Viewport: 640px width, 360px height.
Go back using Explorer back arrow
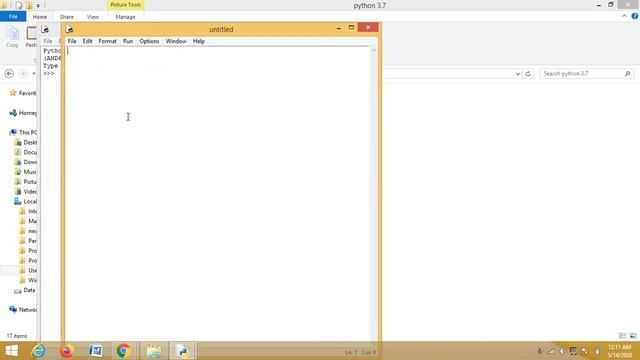click(x=9, y=73)
